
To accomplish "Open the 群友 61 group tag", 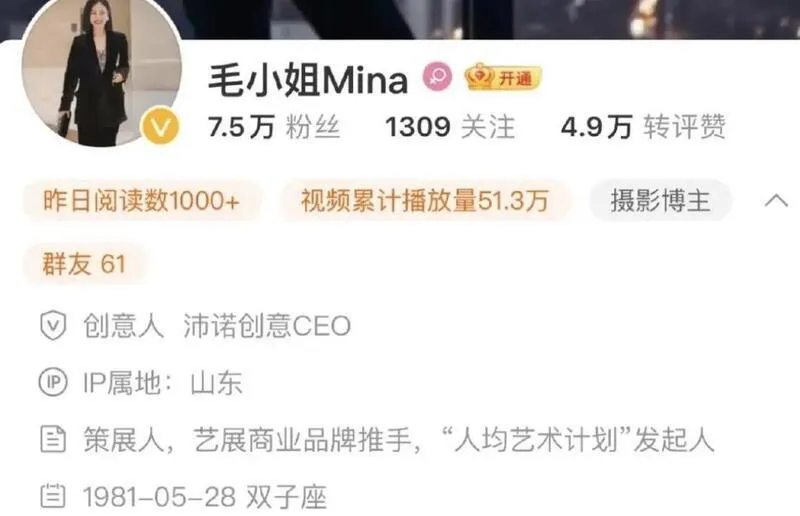I will point(84,264).
